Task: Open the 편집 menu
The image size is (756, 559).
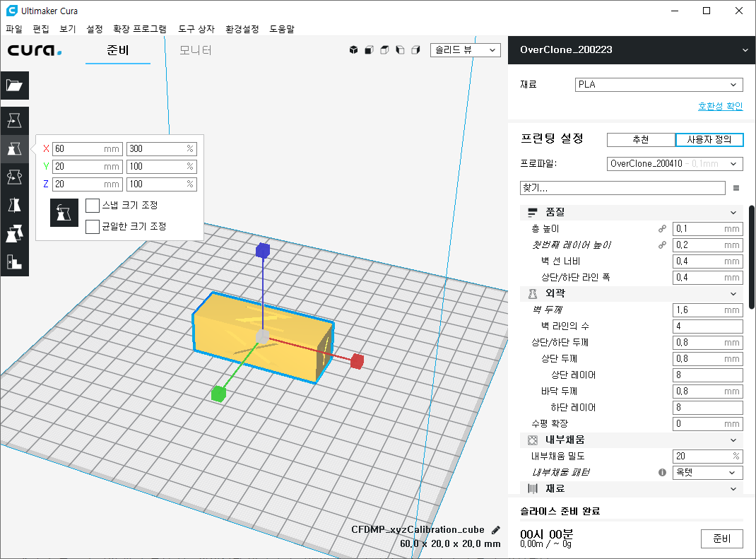Action: (x=41, y=29)
